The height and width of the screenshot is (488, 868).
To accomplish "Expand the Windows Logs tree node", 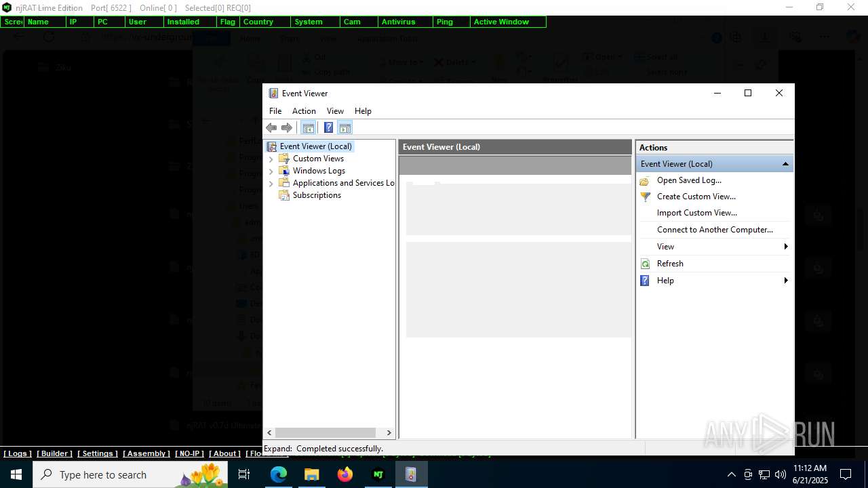I will (x=271, y=171).
